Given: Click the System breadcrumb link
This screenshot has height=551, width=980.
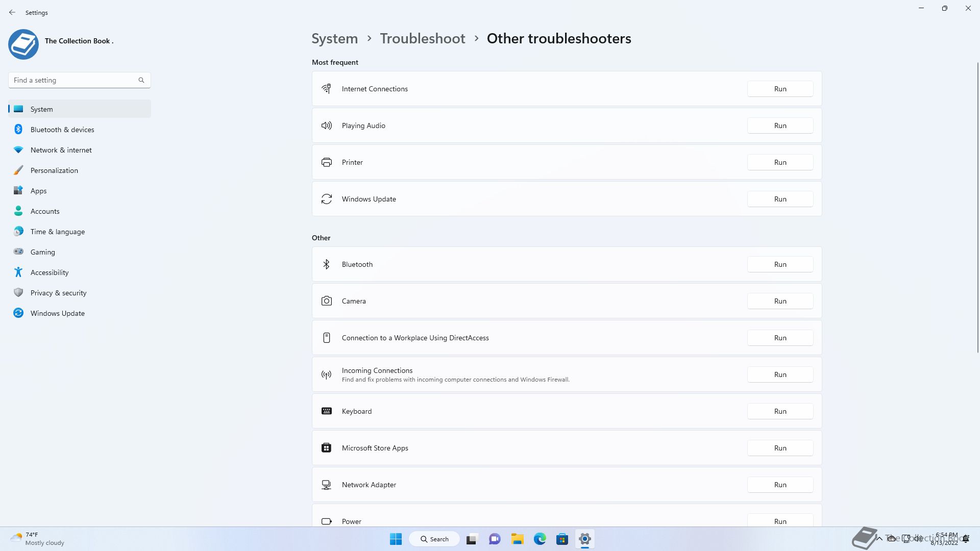Looking at the screenshot, I should 335,38.
